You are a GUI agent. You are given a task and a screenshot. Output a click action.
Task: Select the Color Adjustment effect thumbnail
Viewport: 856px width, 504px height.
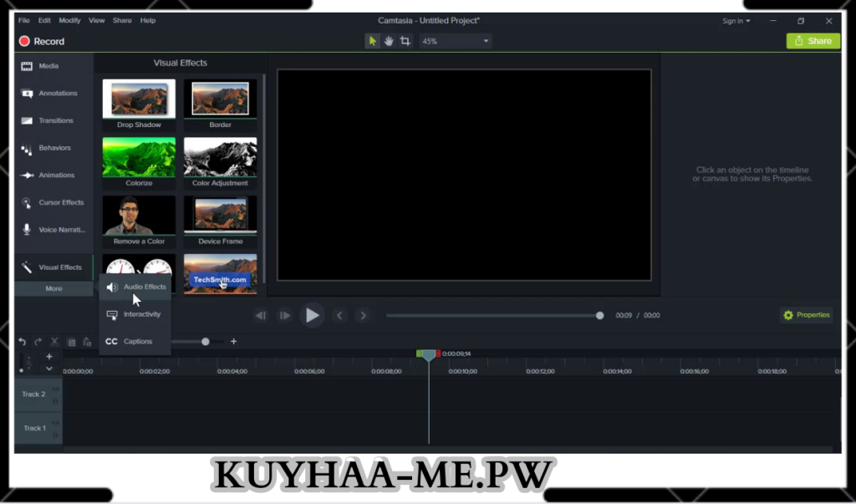[x=220, y=163]
